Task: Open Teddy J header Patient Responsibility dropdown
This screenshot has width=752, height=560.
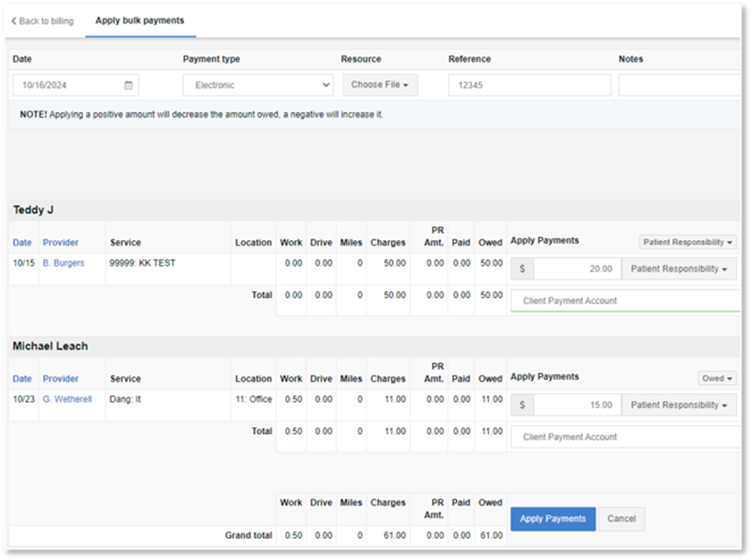Action: (x=688, y=242)
